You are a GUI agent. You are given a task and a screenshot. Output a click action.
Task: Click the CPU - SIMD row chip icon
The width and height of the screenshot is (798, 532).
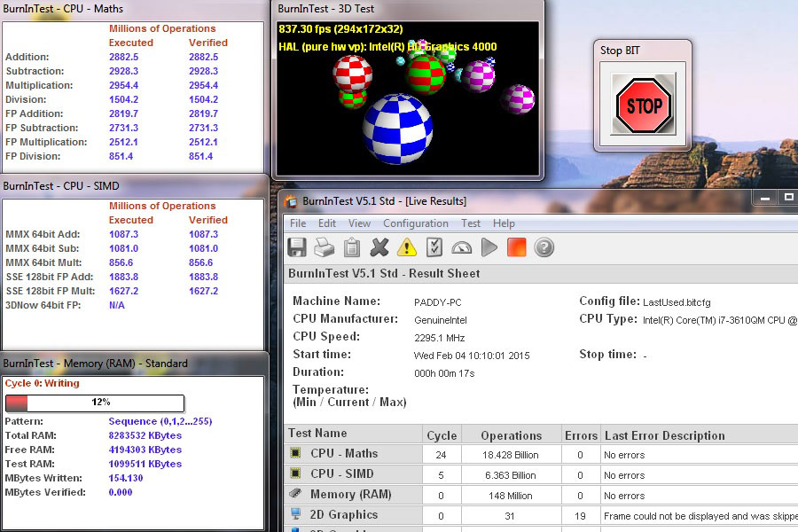pyautogui.click(x=295, y=473)
